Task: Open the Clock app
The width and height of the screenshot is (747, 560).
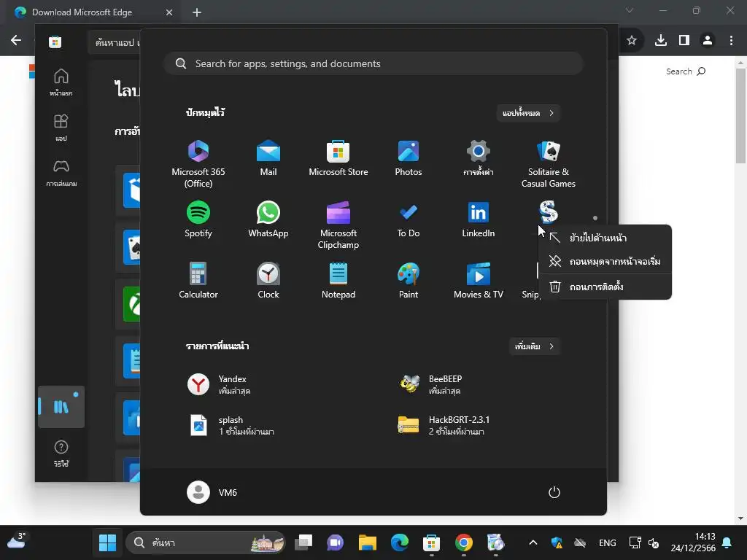Action: pyautogui.click(x=268, y=281)
